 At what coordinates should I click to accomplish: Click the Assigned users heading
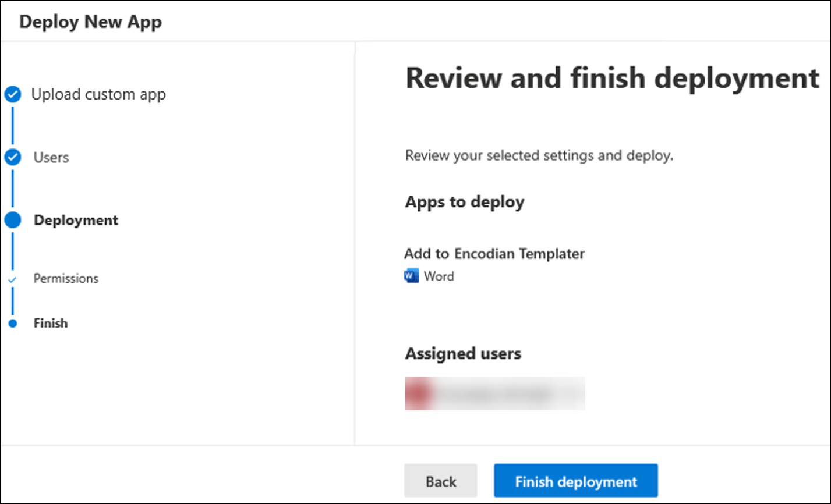(463, 353)
